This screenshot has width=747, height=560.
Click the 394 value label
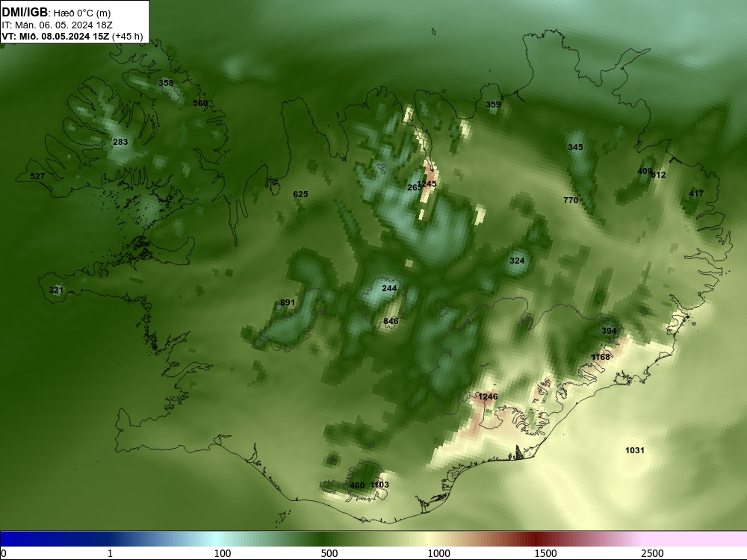[609, 331]
